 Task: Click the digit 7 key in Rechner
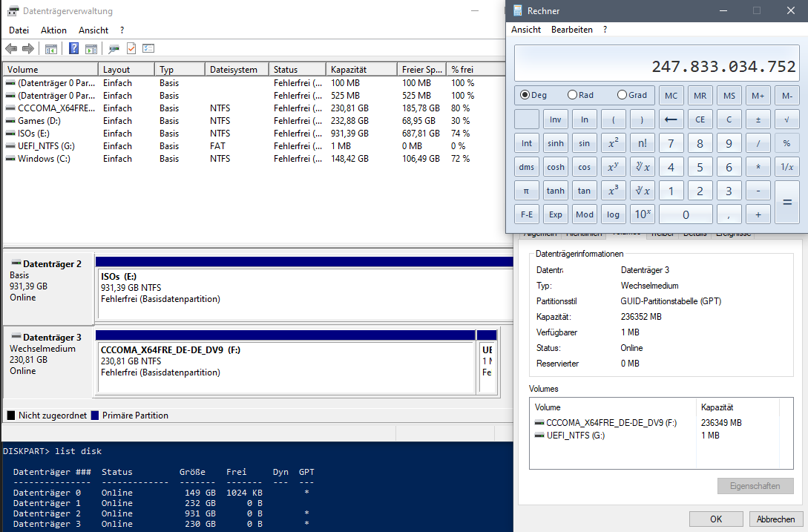(x=671, y=143)
